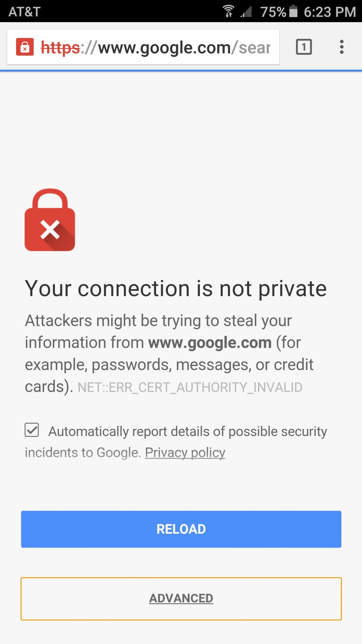Screen dimensions: 362x644
Task: Tap the red broken-lock icon in address bar
Action: pos(25,47)
